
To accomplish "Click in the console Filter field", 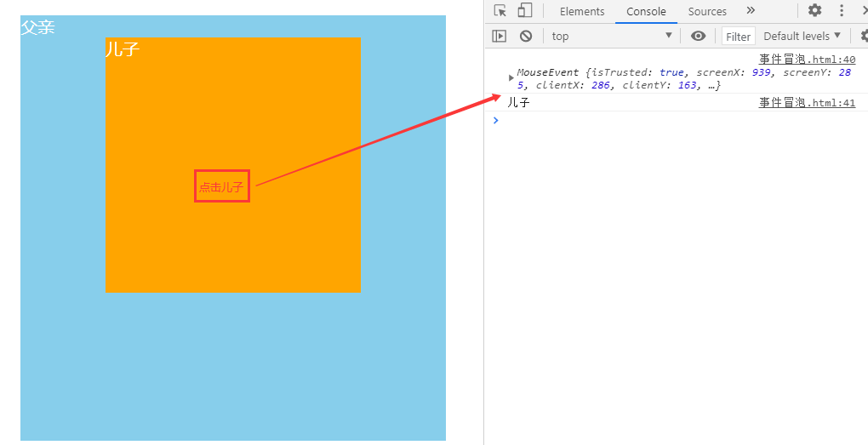I will coord(738,37).
